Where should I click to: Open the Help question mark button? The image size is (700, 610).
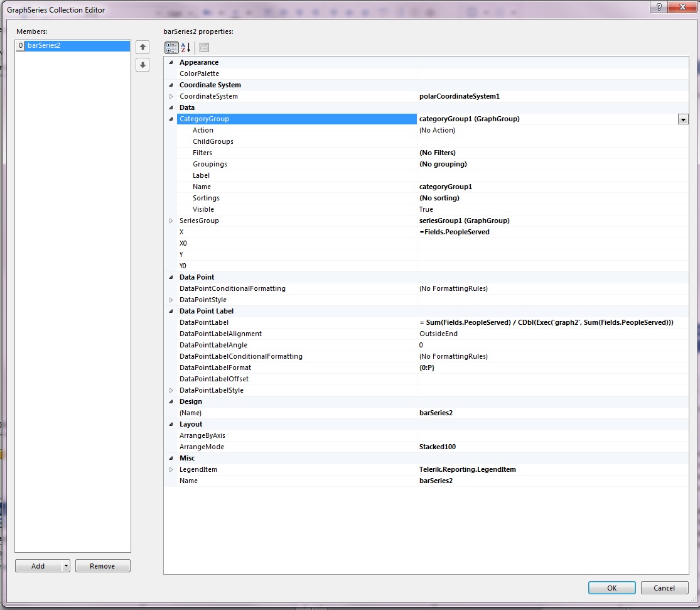(x=659, y=7)
